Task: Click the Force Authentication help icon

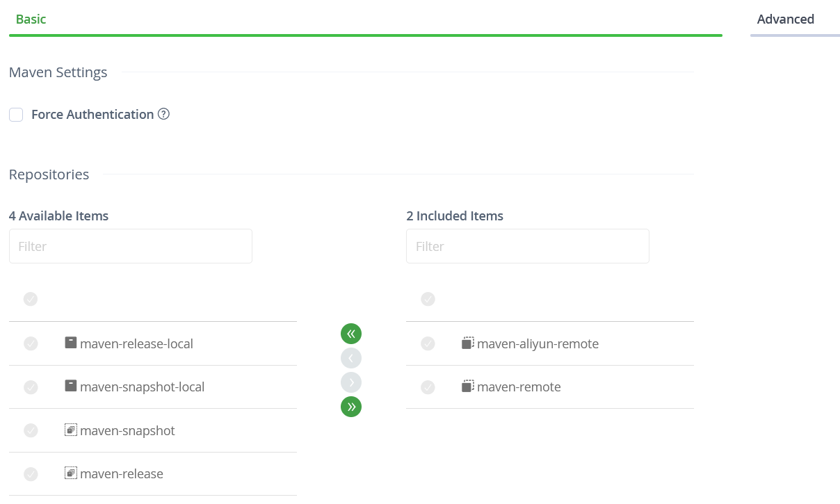Action: point(164,114)
